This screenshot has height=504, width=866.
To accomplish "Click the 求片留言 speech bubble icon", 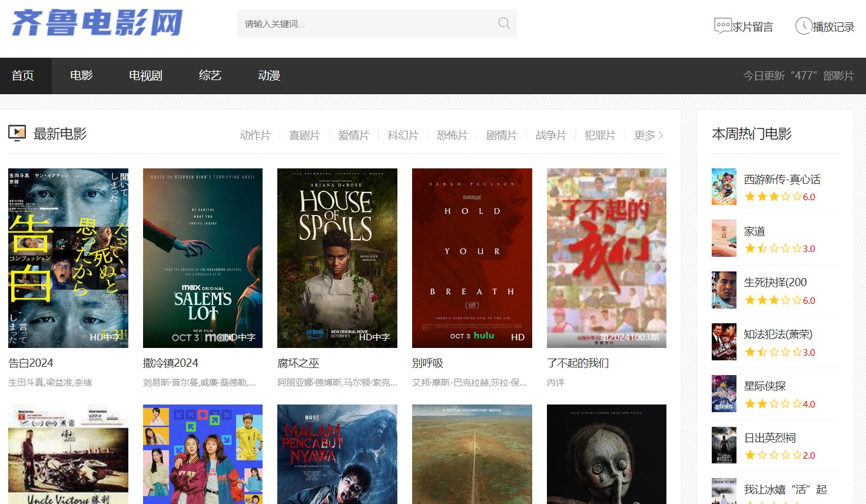I will [x=723, y=26].
